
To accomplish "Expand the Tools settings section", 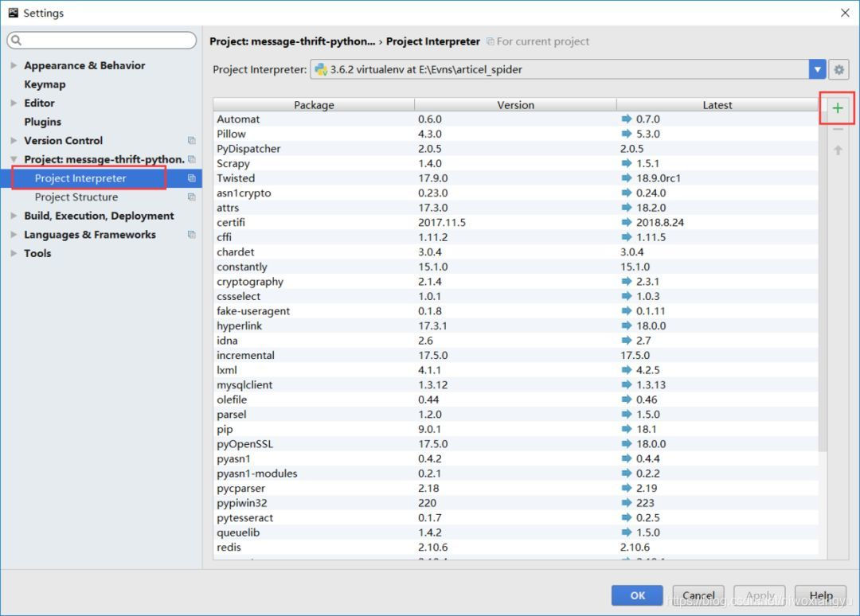I will [14, 253].
